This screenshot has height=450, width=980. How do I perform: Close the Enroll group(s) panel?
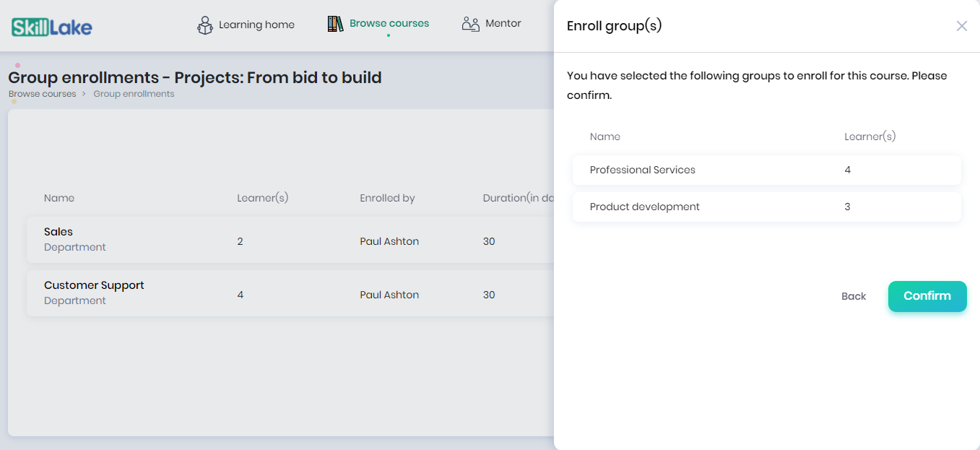coord(961,26)
